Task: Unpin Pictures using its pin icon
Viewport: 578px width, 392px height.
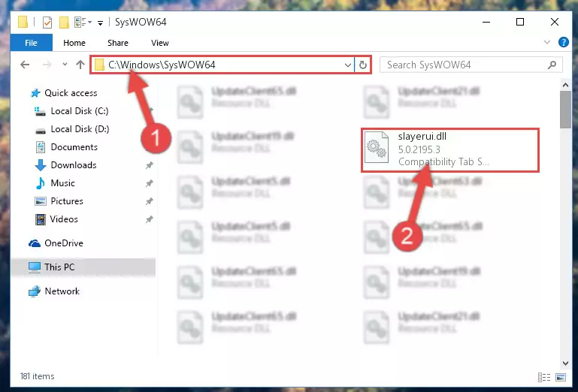Action: pos(149,201)
